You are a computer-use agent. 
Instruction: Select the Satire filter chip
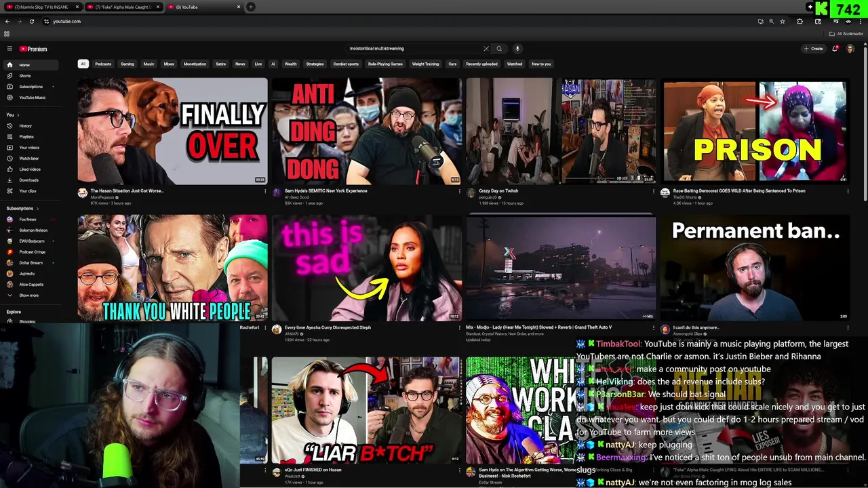220,64
